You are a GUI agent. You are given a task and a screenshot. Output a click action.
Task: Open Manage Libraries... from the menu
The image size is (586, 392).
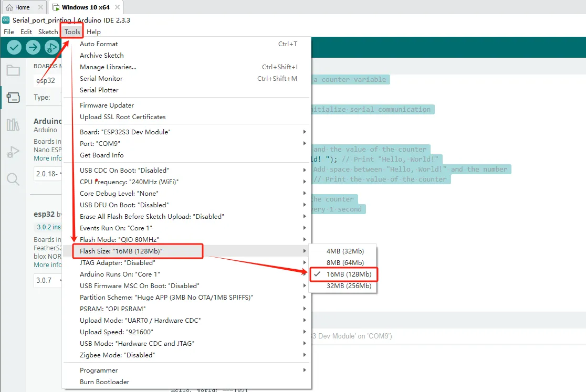pyautogui.click(x=186, y=67)
